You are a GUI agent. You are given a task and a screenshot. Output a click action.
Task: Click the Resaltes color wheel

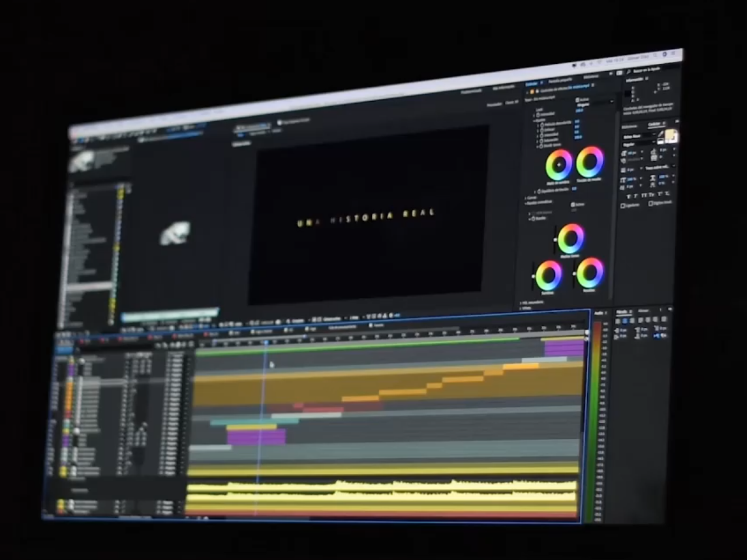click(x=590, y=273)
